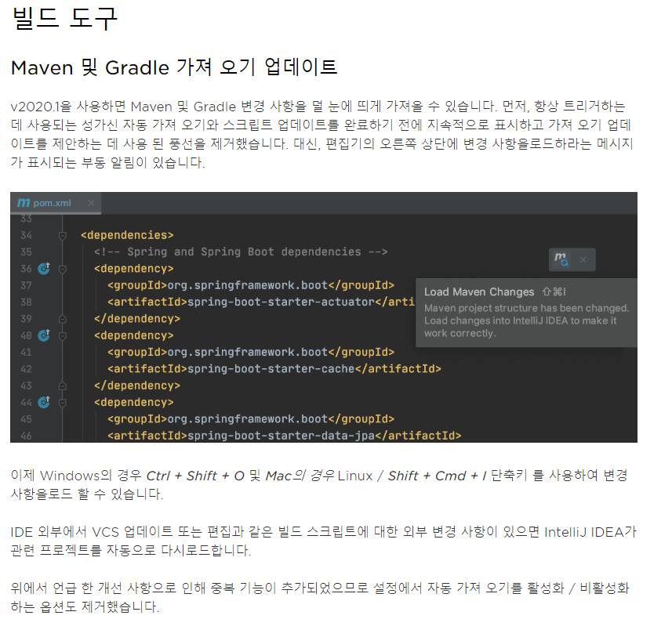Image resolution: width=672 pixels, height=619 pixels.
Task: Click the IDE screenshot image of pom.xml
Action: pos(324,317)
